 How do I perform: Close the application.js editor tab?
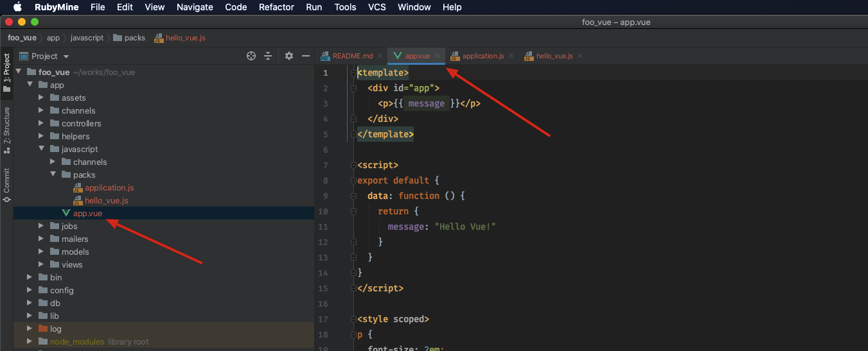click(x=511, y=56)
